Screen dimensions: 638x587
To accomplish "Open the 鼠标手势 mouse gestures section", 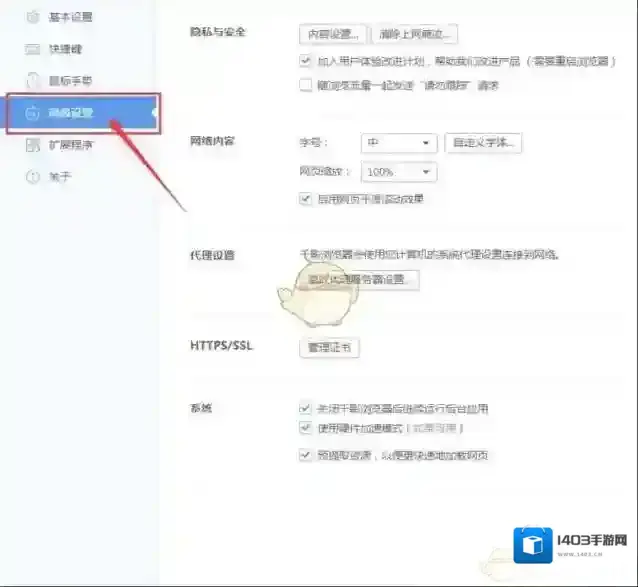I will tap(70, 81).
